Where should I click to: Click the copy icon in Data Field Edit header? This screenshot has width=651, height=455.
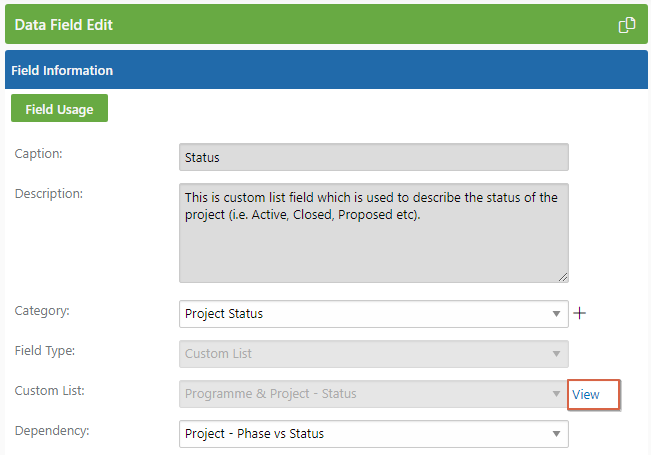[x=627, y=25]
